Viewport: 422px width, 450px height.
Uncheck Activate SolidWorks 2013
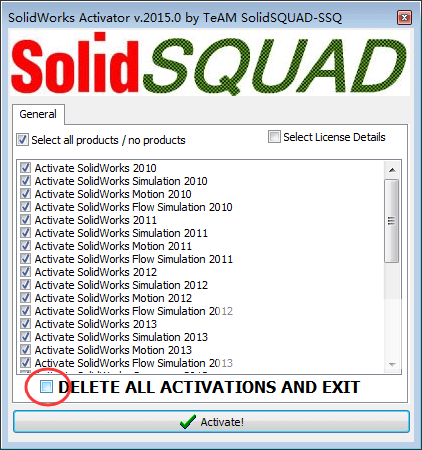(x=25, y=324)
